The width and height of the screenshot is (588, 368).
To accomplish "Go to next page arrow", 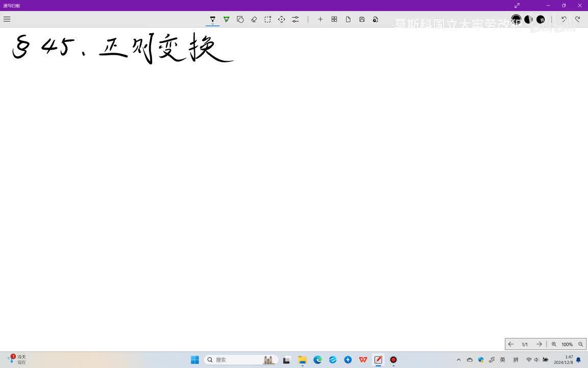I will coord(539,344).
